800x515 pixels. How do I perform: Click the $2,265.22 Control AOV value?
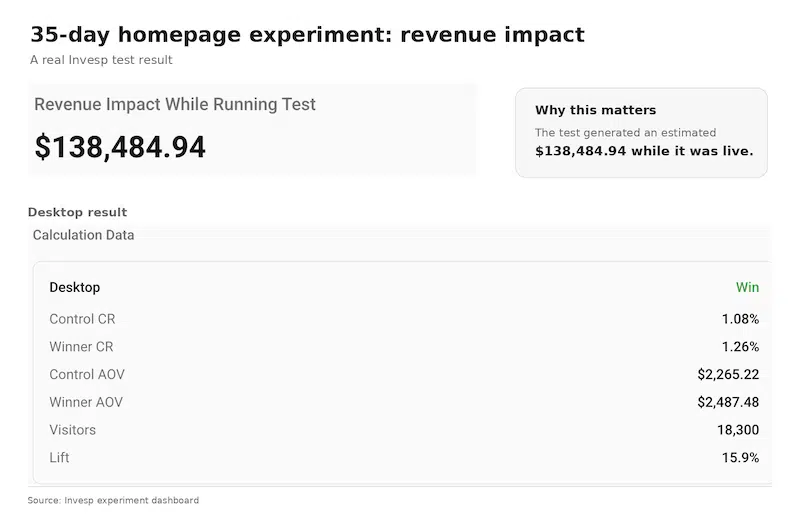(x=728, y=374)
